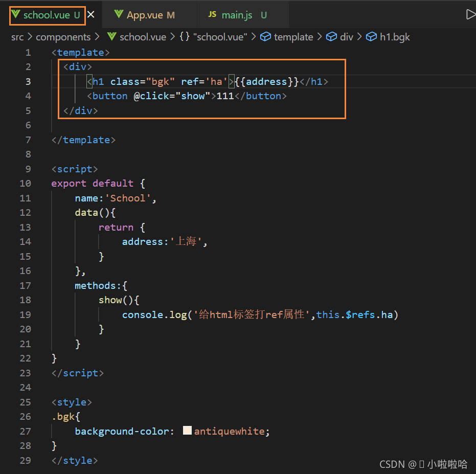The height and width of the screenshot is (474, 476).
Task: Click line number 19 in the gutter
Action: [25, 314]
